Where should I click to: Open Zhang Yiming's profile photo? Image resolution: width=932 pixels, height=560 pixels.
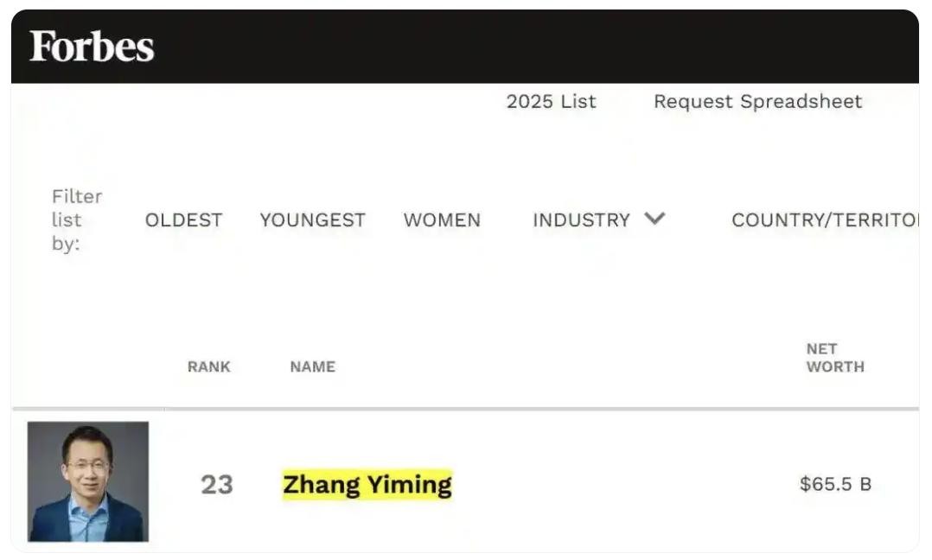coord(88,481)
